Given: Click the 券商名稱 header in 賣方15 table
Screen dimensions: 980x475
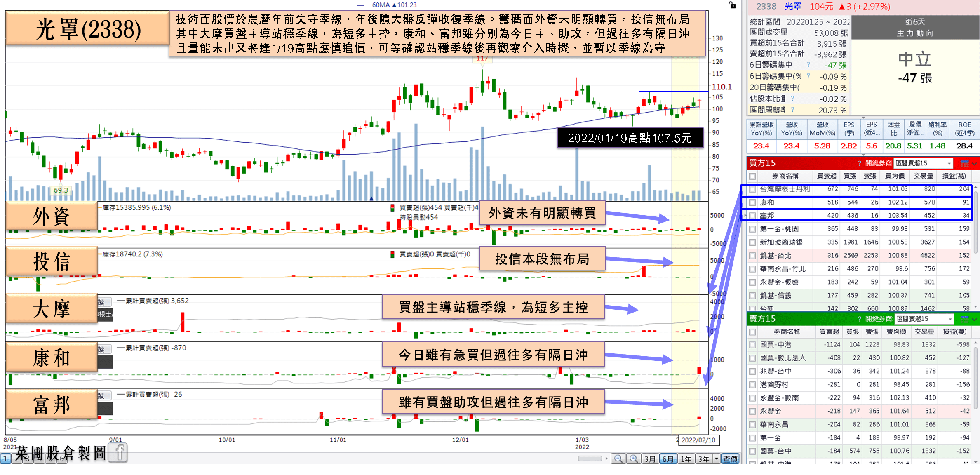Looking at the screenshot, I should click(x=787, y=332).
